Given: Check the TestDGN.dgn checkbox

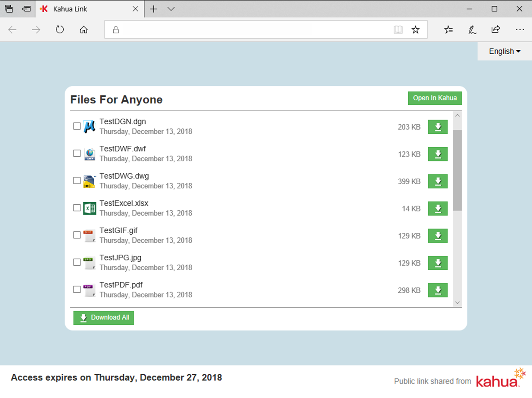Looking at the screenshot, I should [77, 126].
